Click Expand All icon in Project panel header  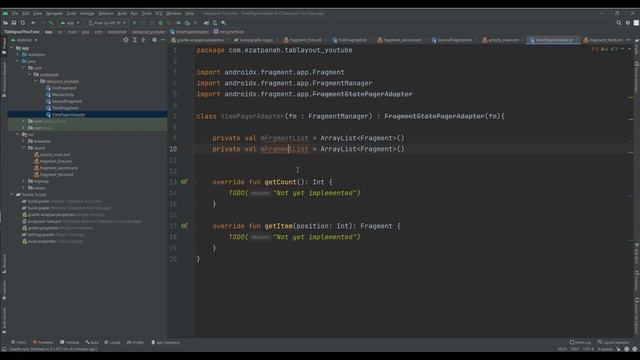[x=135, y=40]
